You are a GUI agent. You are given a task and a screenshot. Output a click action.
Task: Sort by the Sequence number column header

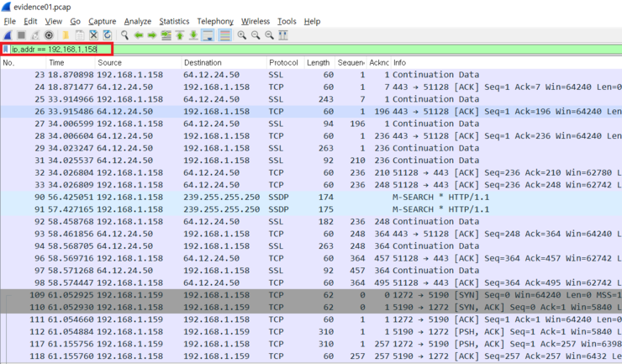click(x=351, y=63)
